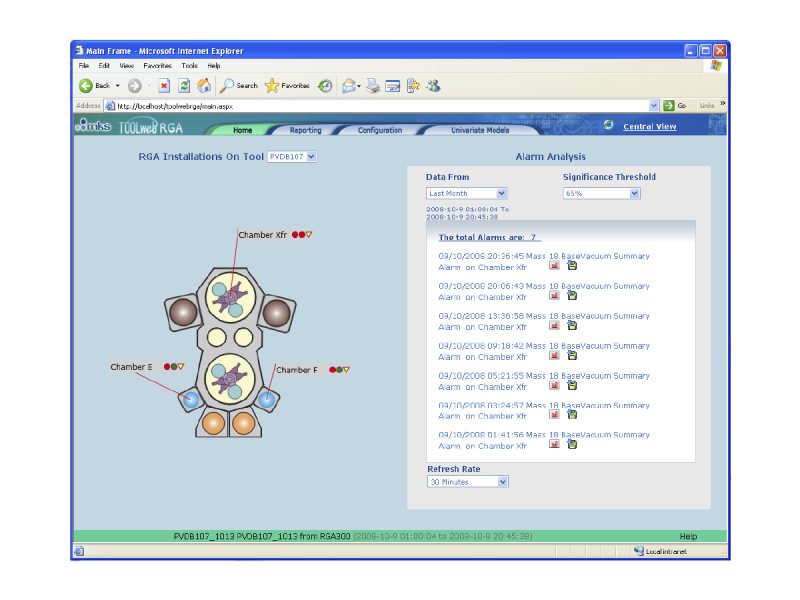Click save icon for the 20:06:43 alarm
This screenshot has width=800, height=600.
point(572,296)
